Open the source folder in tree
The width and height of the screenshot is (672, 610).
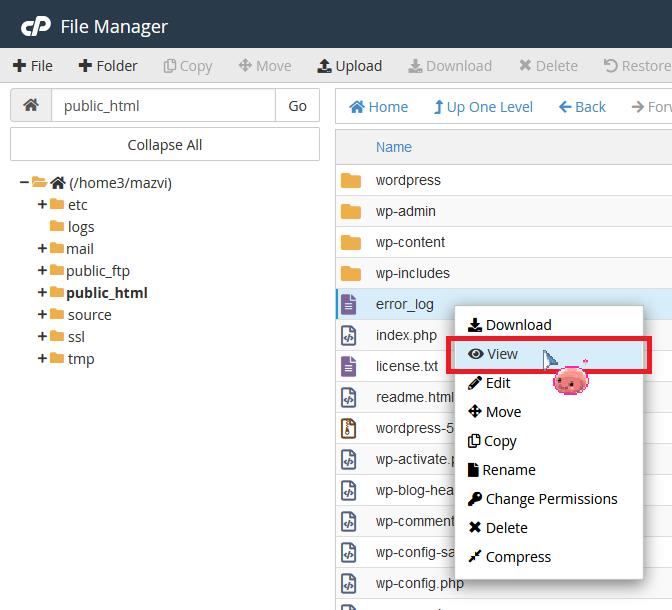90,315
